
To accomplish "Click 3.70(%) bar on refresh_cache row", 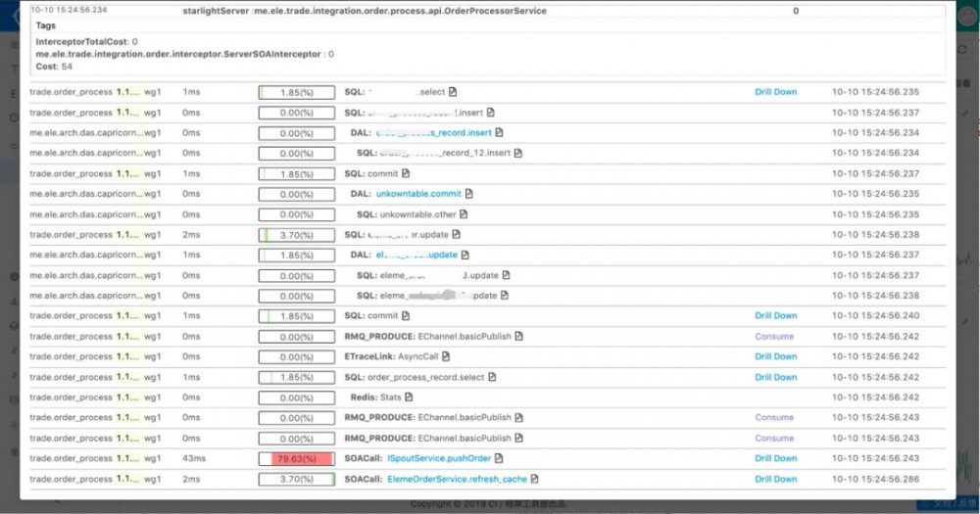I will pyautogui.click(x=296, y=479).
